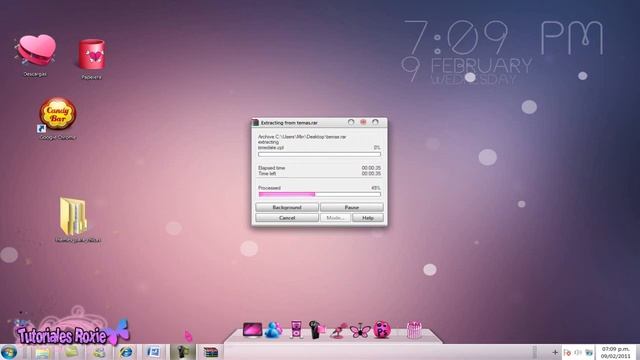Open the pink butterfly dock icon
This screenshot has height=360, width=640.
(360, 331)
